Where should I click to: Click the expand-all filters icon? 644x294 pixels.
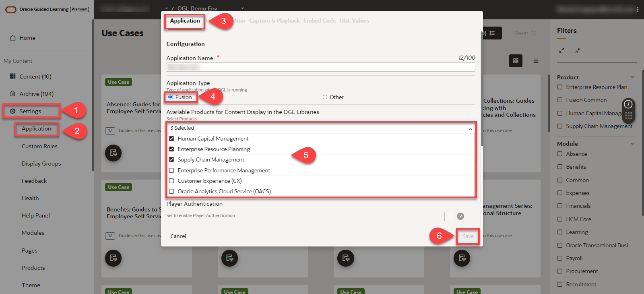tap(561, 50)
